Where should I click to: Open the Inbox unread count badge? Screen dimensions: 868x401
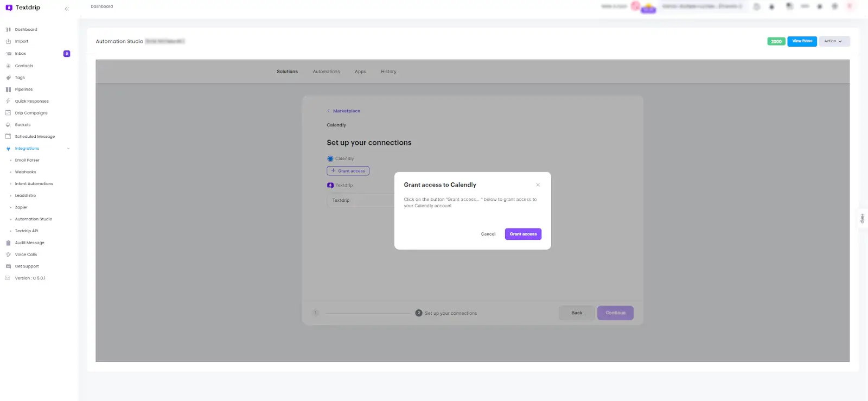click(x=67, y=54)
